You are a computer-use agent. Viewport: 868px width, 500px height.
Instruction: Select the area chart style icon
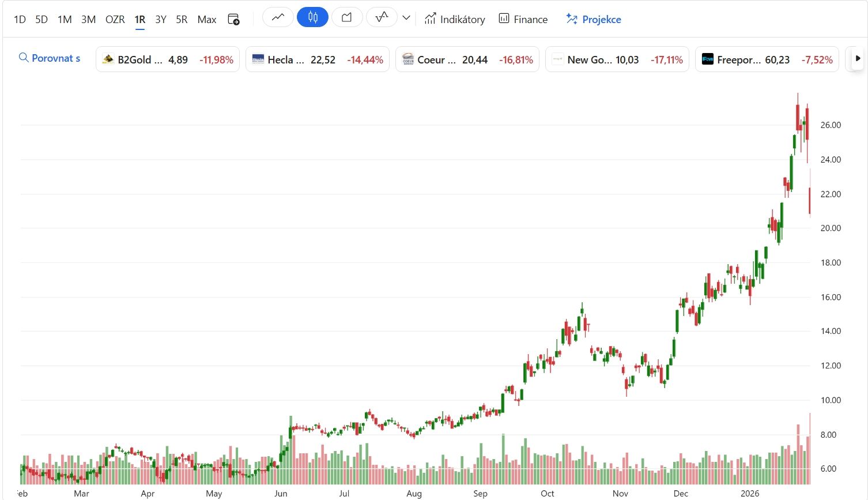(347, 17)
